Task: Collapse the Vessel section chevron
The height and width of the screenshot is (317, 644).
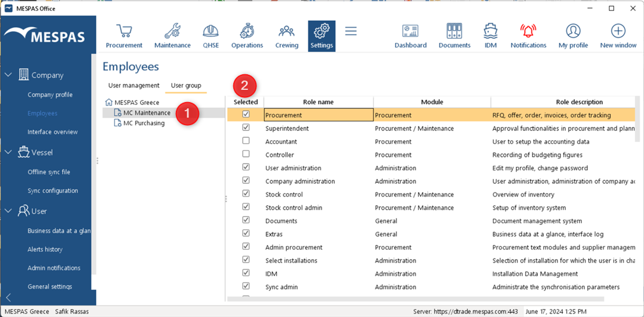Action: click(8, 152)
